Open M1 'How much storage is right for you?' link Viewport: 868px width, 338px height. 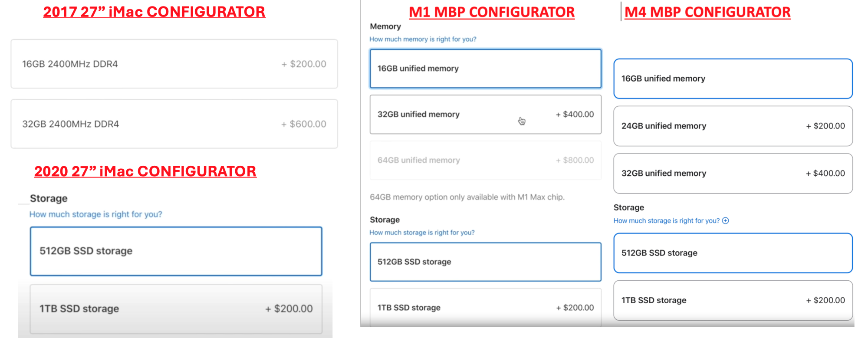pos(422,233)
